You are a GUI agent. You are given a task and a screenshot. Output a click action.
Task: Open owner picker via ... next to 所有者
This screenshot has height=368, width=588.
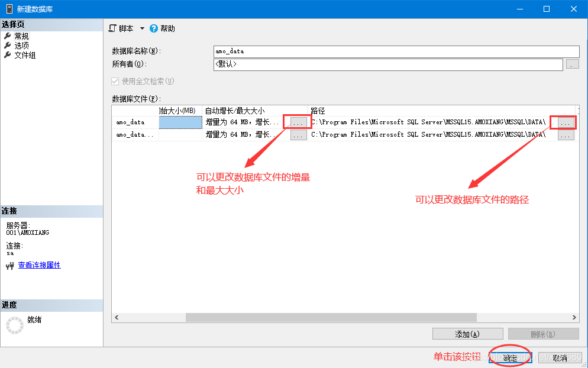click(x=571, y=64)
